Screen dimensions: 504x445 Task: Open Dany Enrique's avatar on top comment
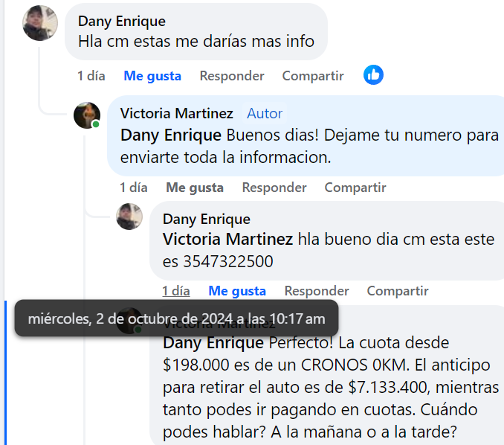point(40,23)
